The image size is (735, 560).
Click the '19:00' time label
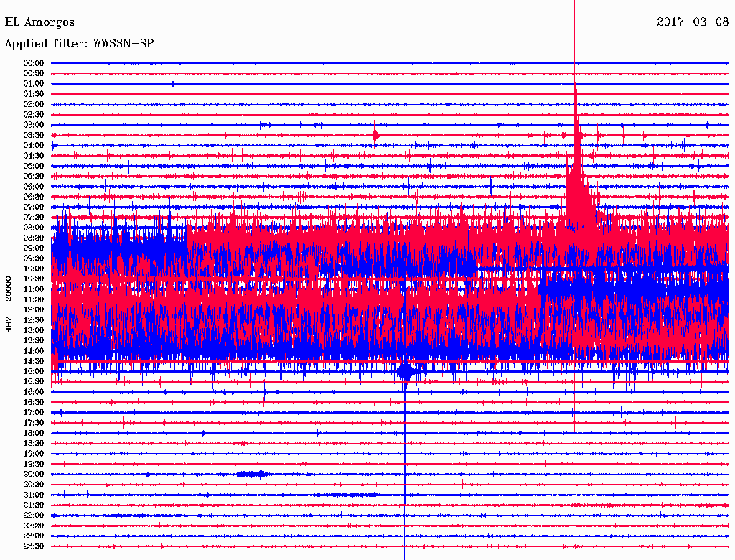[34, 454]
